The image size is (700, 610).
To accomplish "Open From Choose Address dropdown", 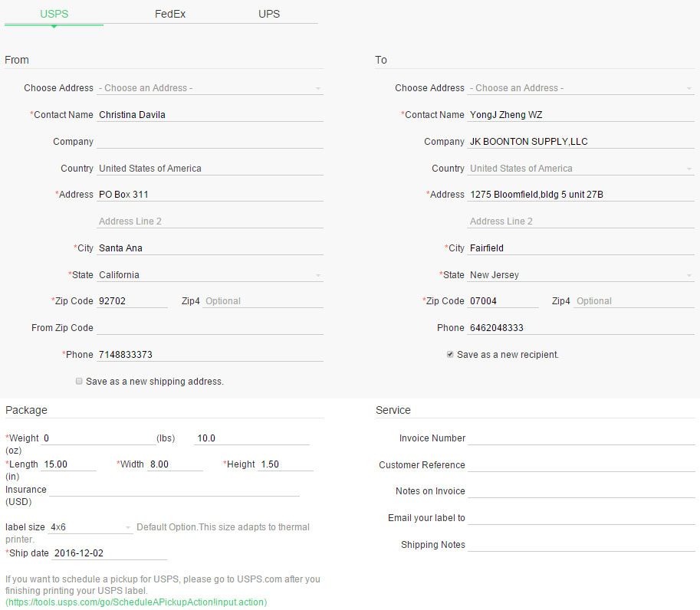I will coord(210,88).
